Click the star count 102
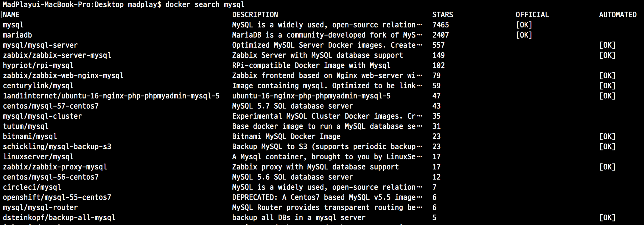The image size is (644, 225). [438, 65]
